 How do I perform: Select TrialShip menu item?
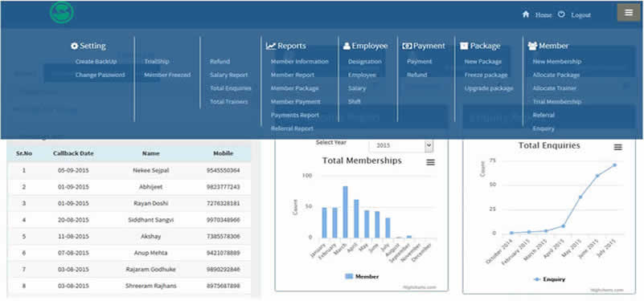coord(157,62)
